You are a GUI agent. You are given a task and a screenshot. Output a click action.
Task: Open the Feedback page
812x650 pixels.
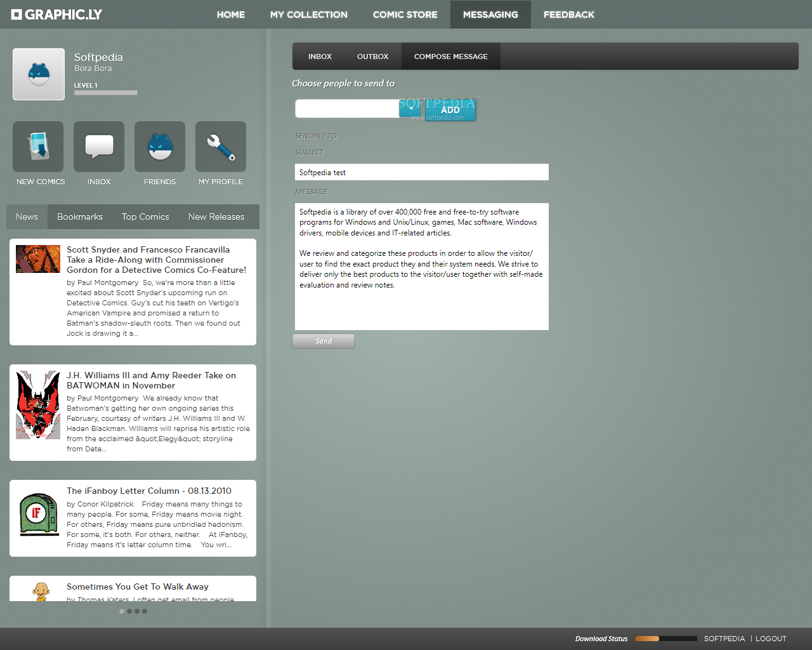coord(569,14)
